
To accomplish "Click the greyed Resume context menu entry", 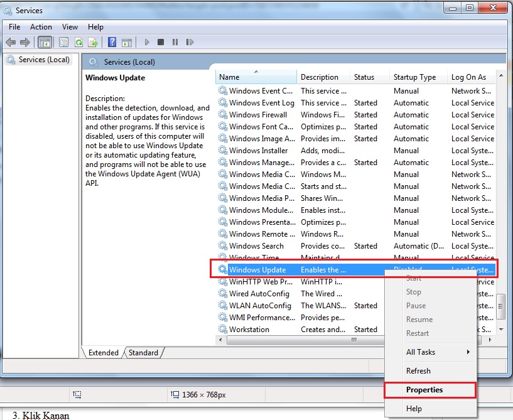I will [430, 320].
